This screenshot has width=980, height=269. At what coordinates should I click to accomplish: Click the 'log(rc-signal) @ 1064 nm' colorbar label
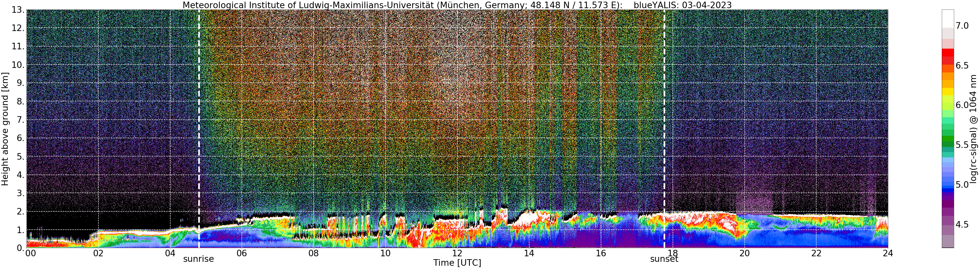pos(973,128)
